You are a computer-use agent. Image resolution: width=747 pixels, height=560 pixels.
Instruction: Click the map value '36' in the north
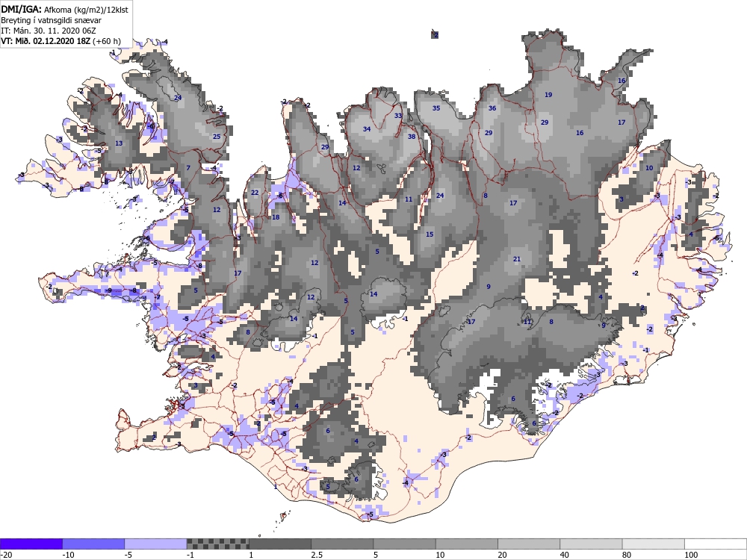[x=492, y=108]
